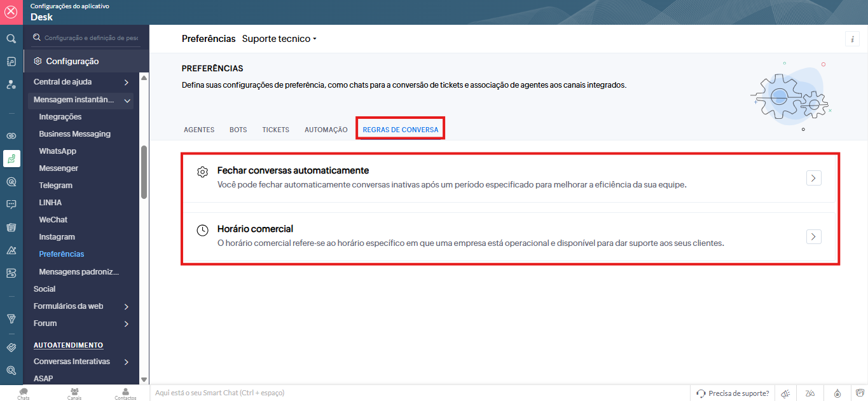This screenshot has width=868, height=401.
Task: Click the red close settings icon
Action: (x=11, y=12)
